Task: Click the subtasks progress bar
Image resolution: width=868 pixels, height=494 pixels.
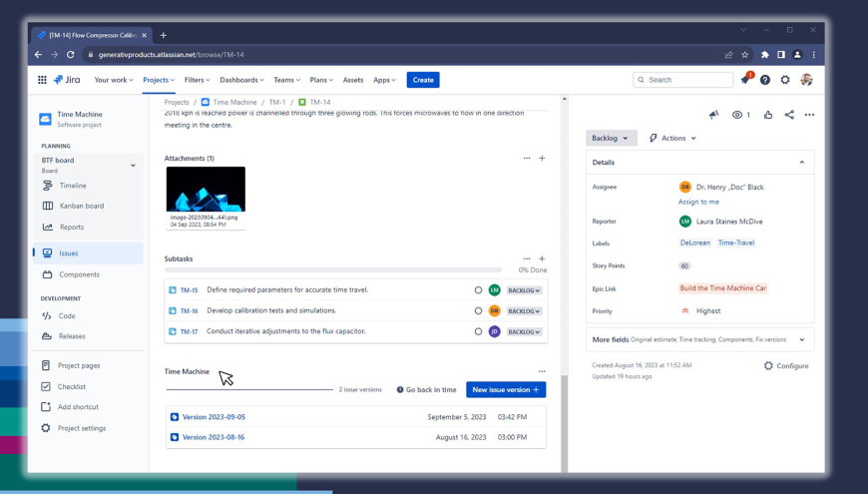Action: pyautogui.click(x=332, y=270)
